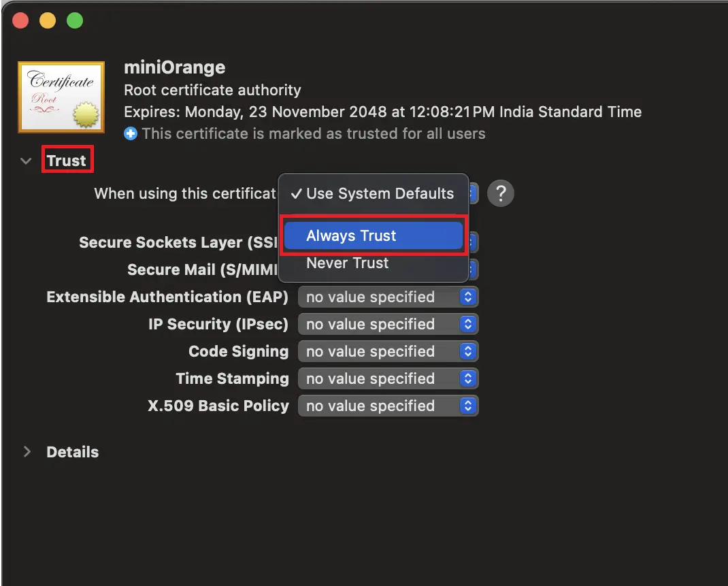
Task: Select Always Trust from the menu
Action: click(x=373, y=235)
